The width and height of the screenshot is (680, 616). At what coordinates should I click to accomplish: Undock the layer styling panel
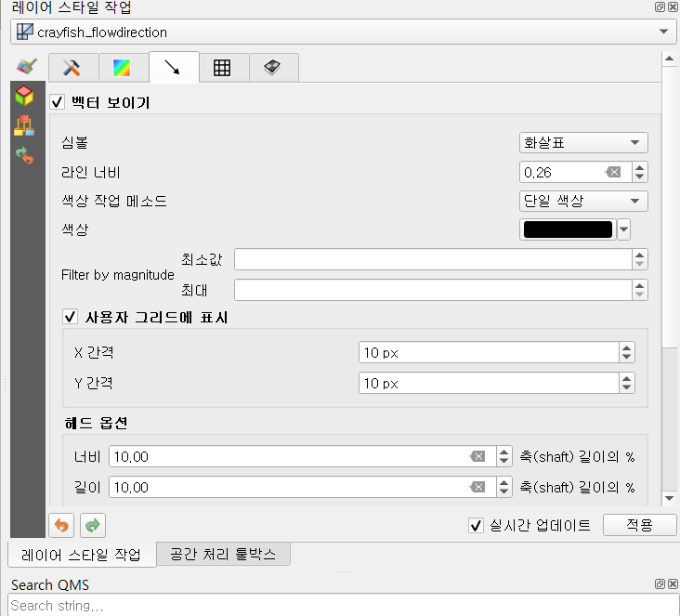tap(660, 7)
